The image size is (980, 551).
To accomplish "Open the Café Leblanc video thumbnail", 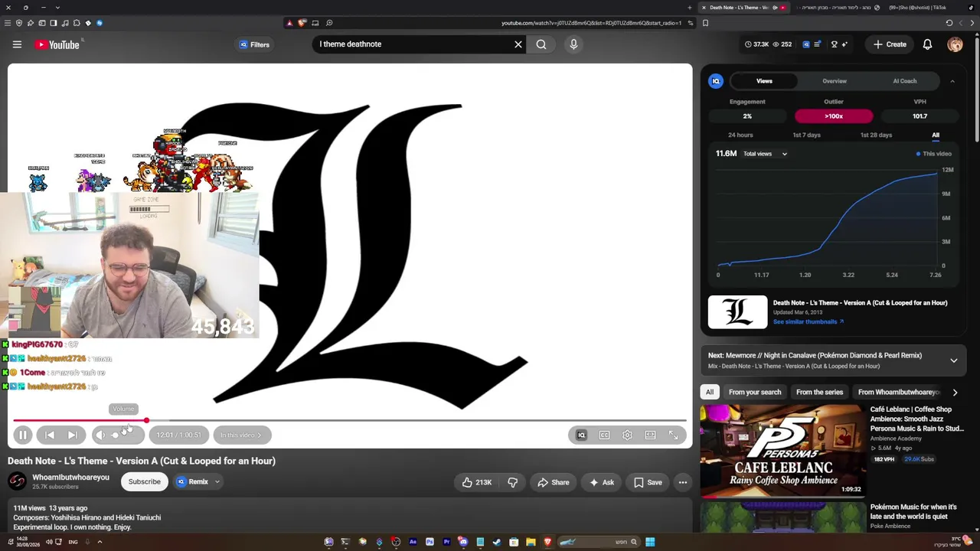I will [782, 451].
